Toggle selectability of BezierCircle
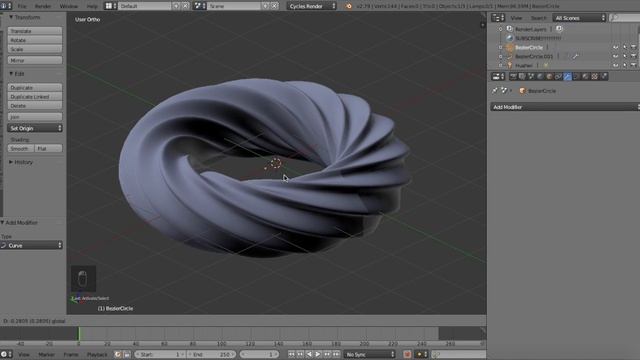Viewport: 640px width, 360px height. (x=624, y=47)
